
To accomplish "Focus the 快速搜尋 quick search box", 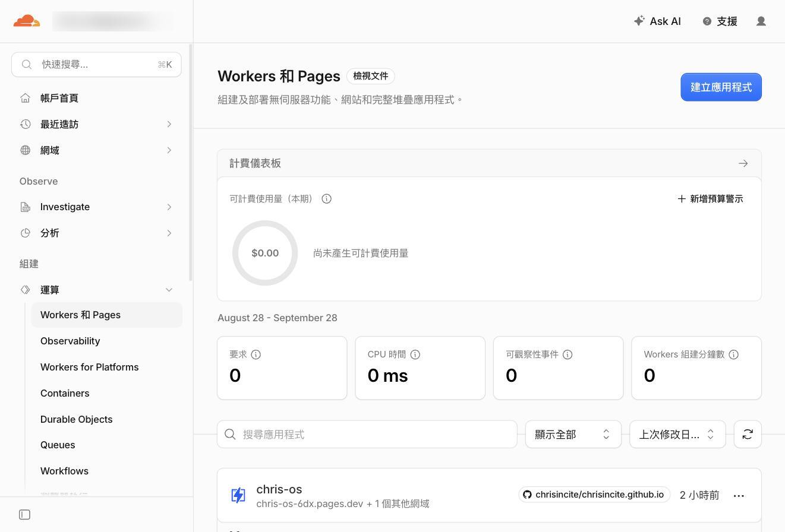I will [96, 64].
